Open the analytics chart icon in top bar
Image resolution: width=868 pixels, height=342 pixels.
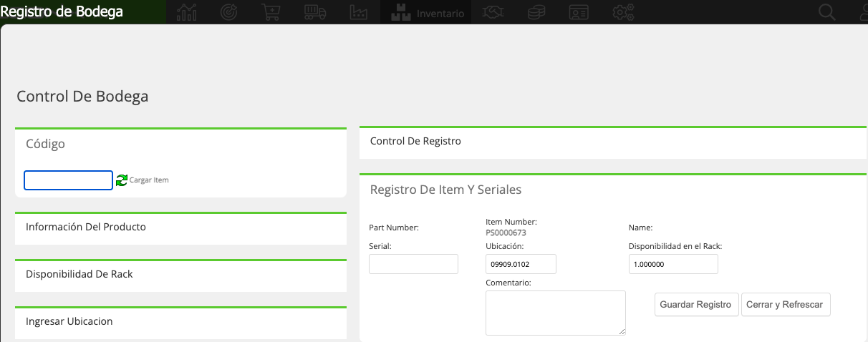pyautogui.click(x=187, y=12)
